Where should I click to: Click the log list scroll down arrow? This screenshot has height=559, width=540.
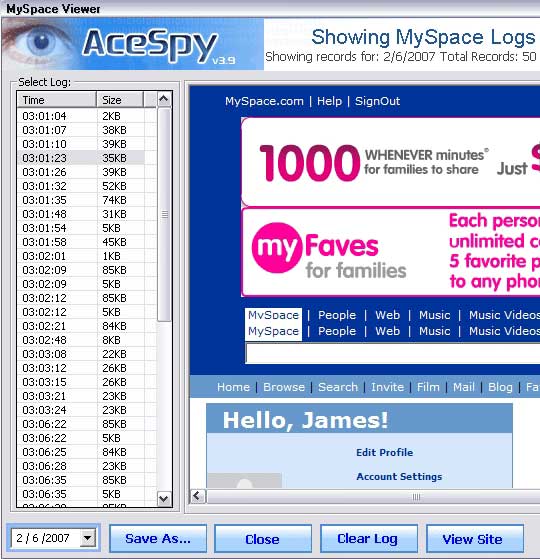pos(164,498)
